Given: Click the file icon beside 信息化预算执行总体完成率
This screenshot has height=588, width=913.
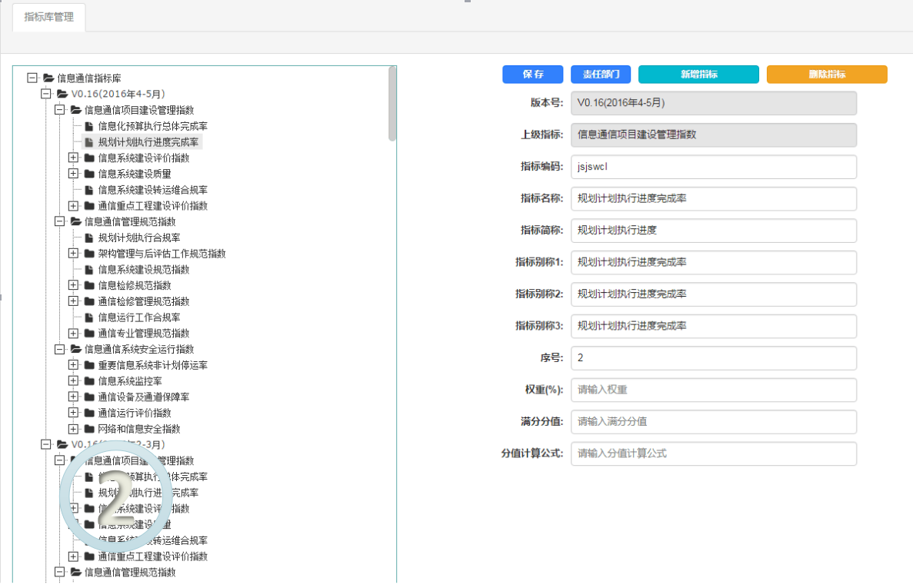Looking at the screenshot, I should point(89,126).
